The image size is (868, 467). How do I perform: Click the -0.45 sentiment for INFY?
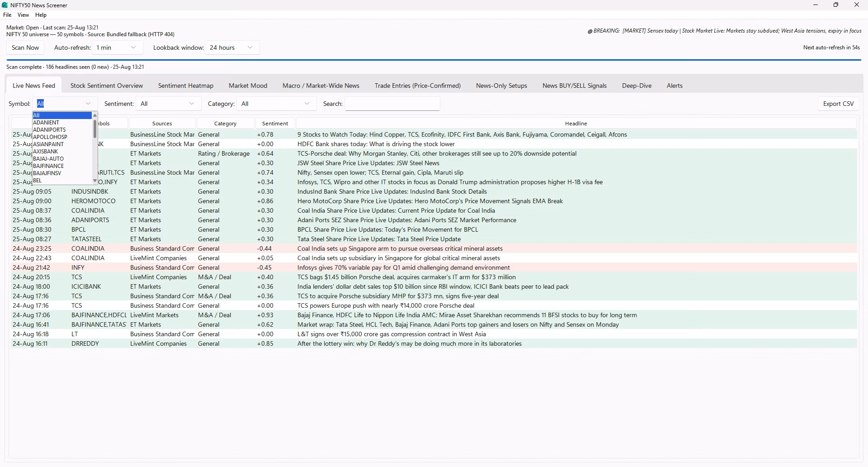(x=264, y=267)
